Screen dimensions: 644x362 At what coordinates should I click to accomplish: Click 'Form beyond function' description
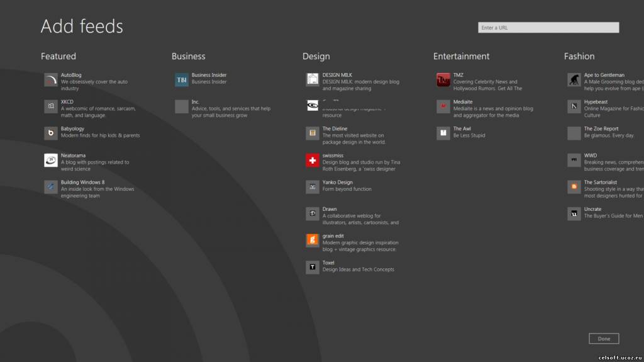tap(347, 189)
